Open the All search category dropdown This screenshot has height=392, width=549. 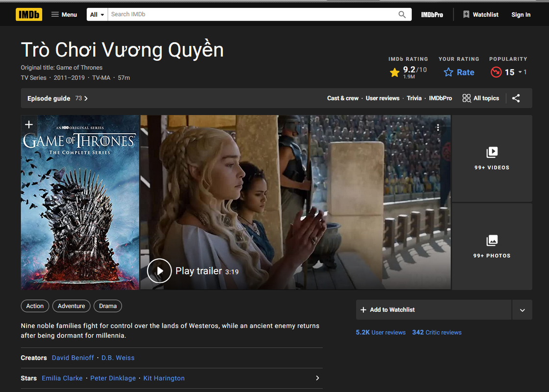coord(97,14)
